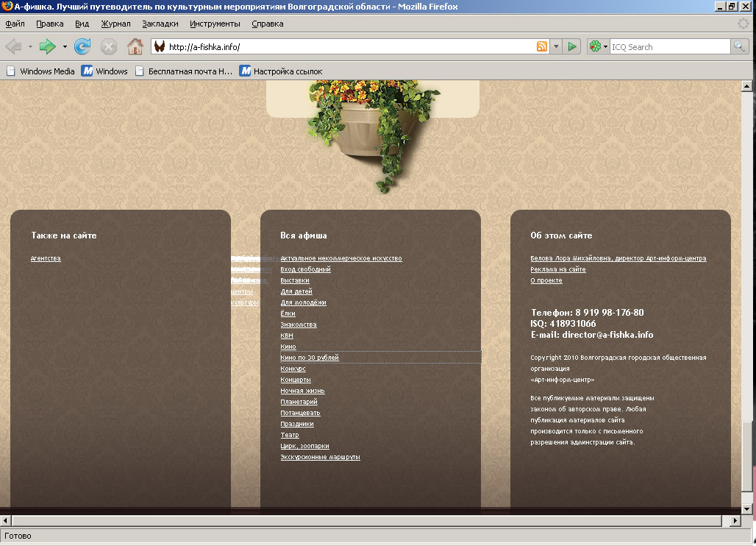Open the Выставки link
The height and width of the screenshot is (546, 756).
coord(295,280)
